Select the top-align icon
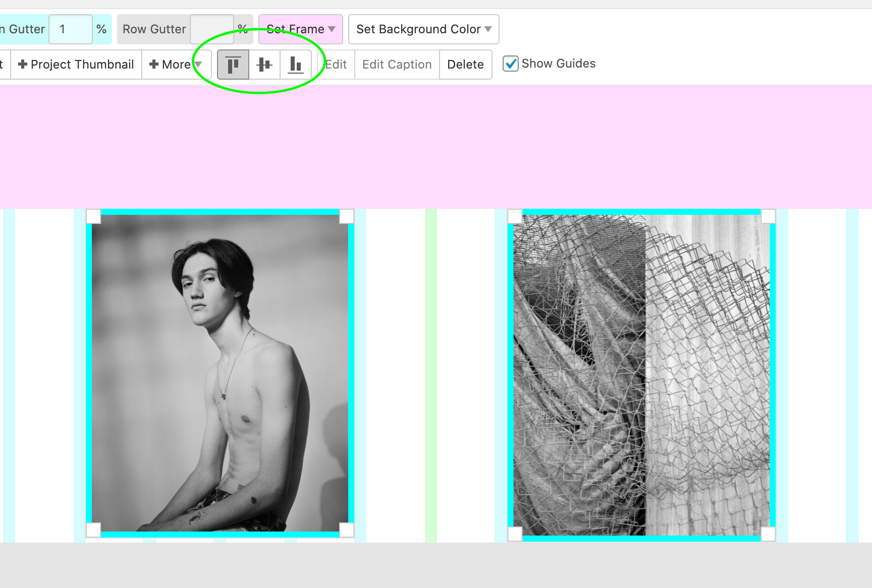 point(233,64)
